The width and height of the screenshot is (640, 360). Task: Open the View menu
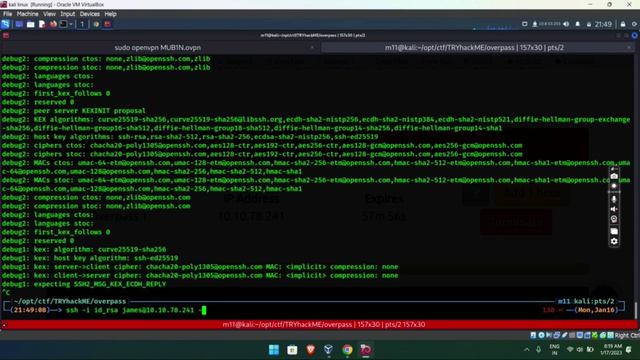(49, 14)
